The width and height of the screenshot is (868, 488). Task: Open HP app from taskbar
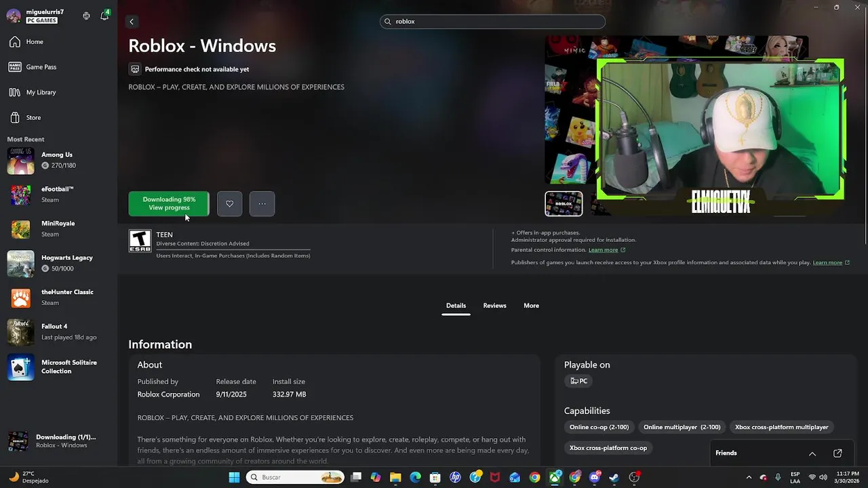tap(455, 477)
